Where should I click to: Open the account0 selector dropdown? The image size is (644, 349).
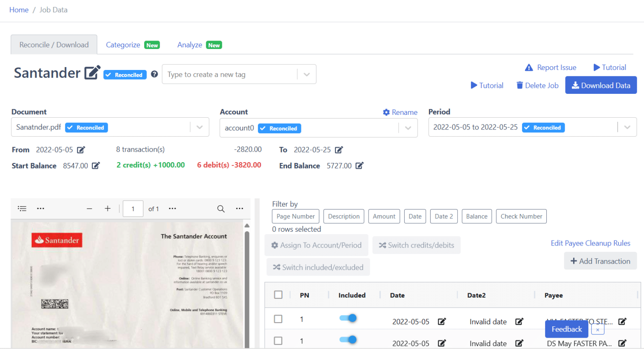point(407,128)
